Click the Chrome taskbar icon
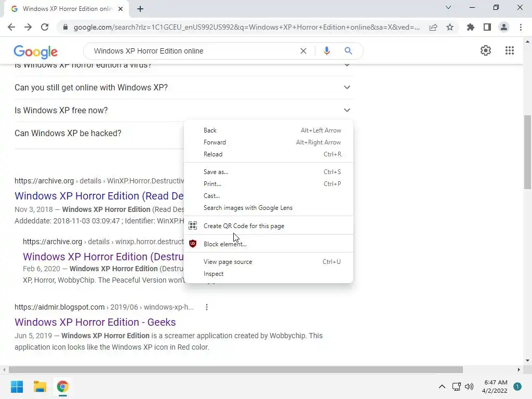This screenshot has height=399, width=532. 62,387
